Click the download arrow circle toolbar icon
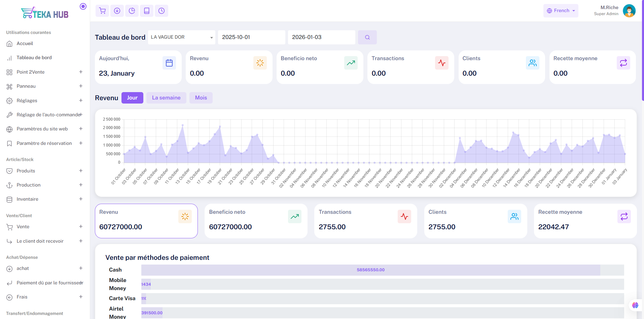Image resolution: width=644 pixels, height=319 pixels. click(117, 11)
